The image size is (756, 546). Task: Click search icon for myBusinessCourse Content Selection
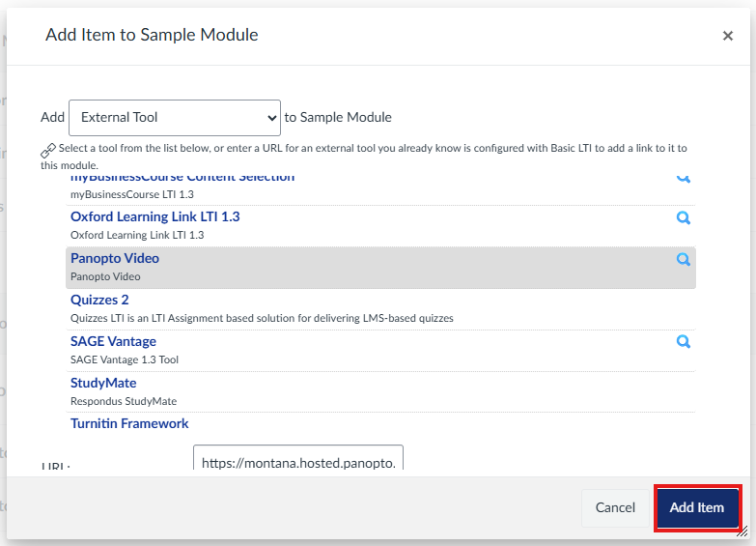coord(684,178)
